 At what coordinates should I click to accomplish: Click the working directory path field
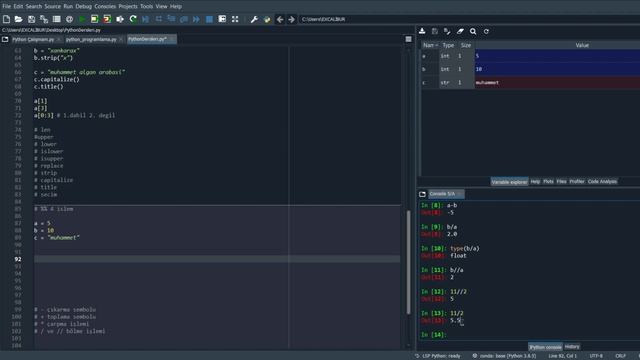[x=469, y=19]
